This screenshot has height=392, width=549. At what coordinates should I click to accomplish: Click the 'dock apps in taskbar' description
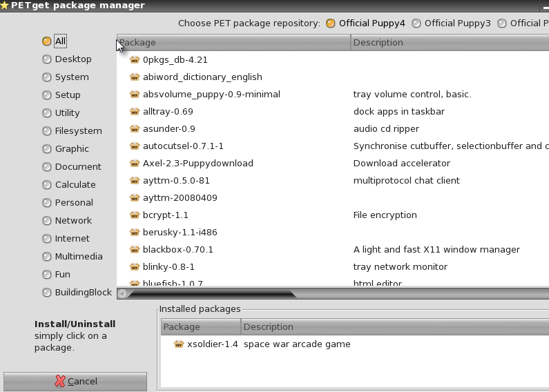[x=398, y=112]
